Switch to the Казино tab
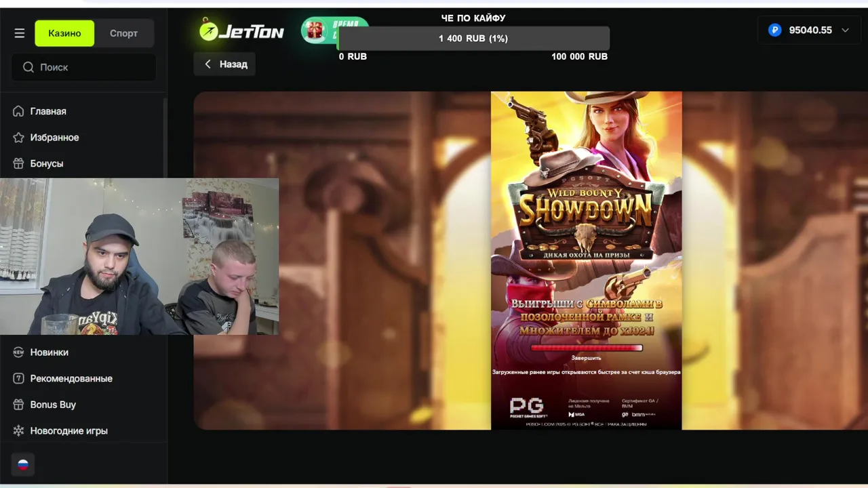This screenshot has height=488, width=868. (x=64, y=33)
